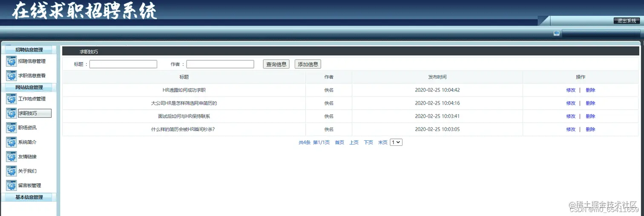Click the title HR透露如何成功求职
The height and width of the screenshot is (216, 644).
[184, 90]
